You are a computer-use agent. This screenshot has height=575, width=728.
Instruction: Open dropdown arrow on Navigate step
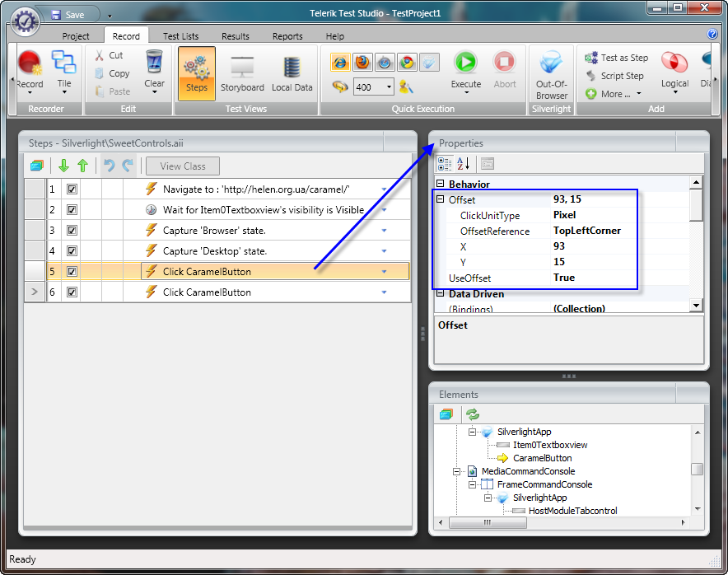(384, 189)
